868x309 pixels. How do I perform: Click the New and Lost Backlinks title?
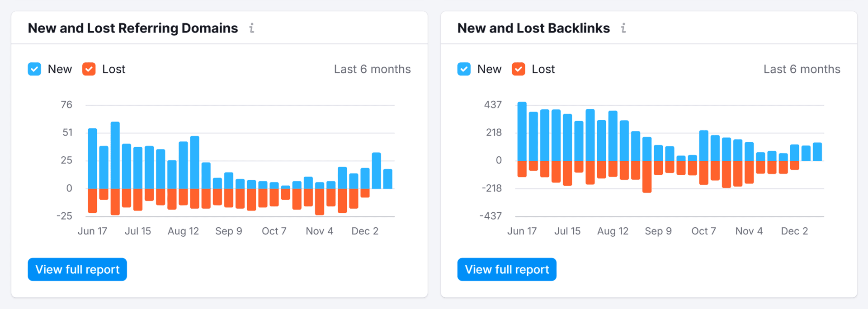(533, 28)
